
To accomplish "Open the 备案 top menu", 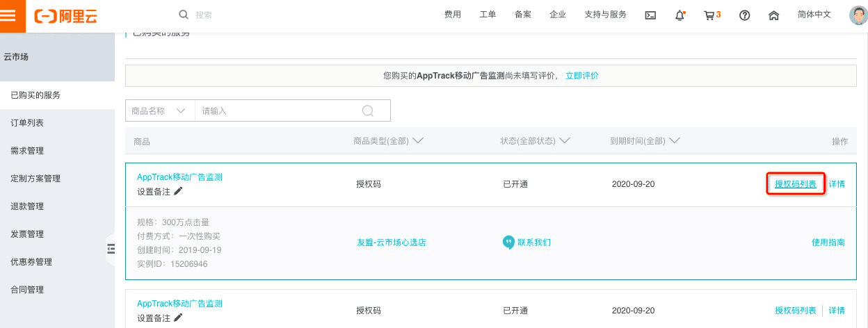I will (x=523, y=15).
